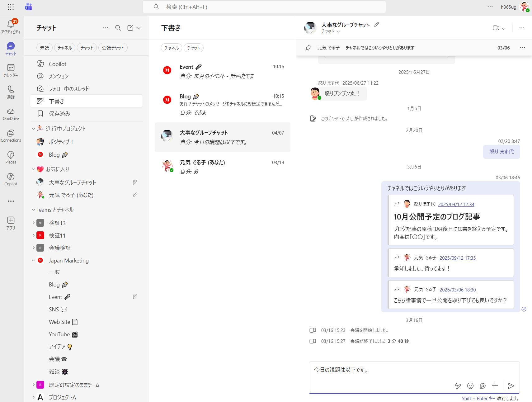Image resolution: width=532 pixels, height=402 pixels.
Task: Click the search box at top
Action: pyautogui.click(x=264, y=7)
